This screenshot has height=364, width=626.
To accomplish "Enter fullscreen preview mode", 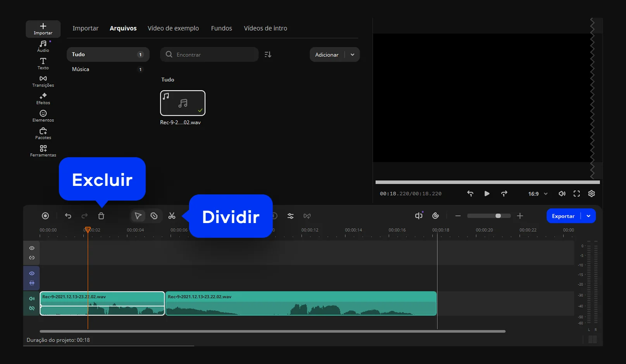I will 576,194.
